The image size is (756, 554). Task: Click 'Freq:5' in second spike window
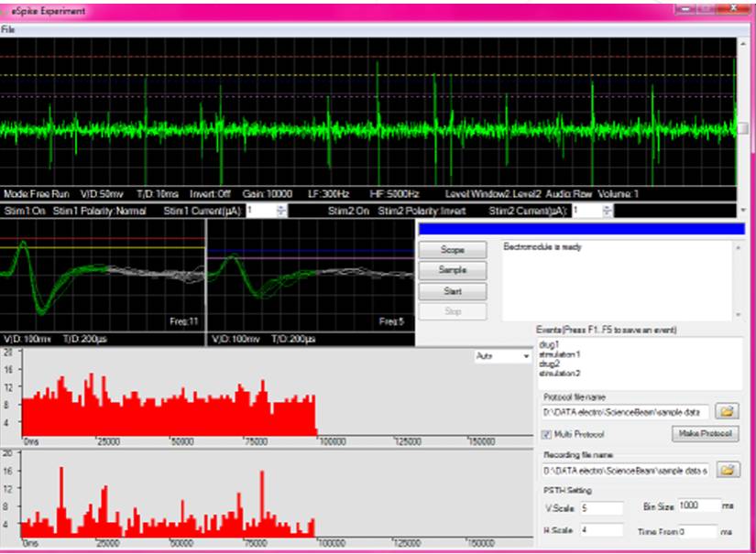(x=391, y=321)
